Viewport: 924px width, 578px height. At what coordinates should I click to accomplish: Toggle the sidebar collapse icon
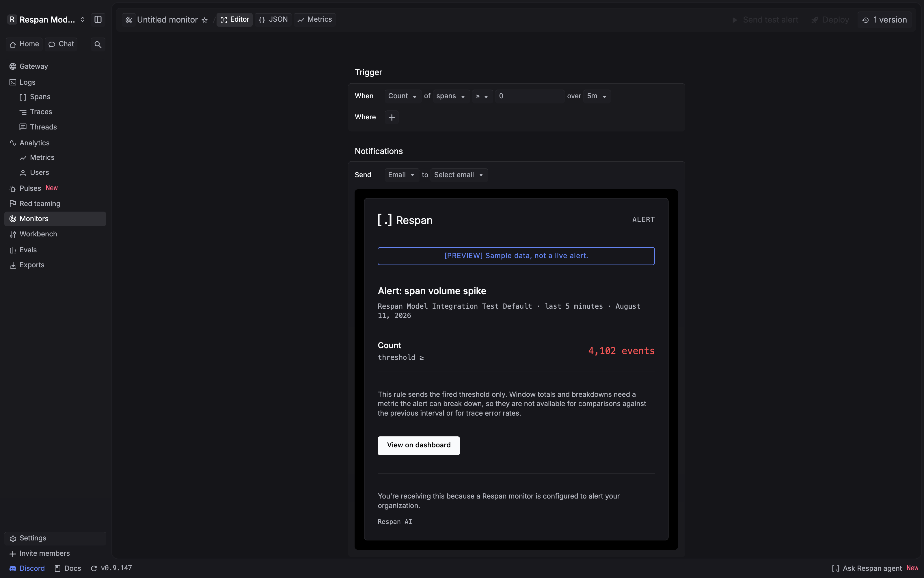pyautogui.click(x=98, y=19)
